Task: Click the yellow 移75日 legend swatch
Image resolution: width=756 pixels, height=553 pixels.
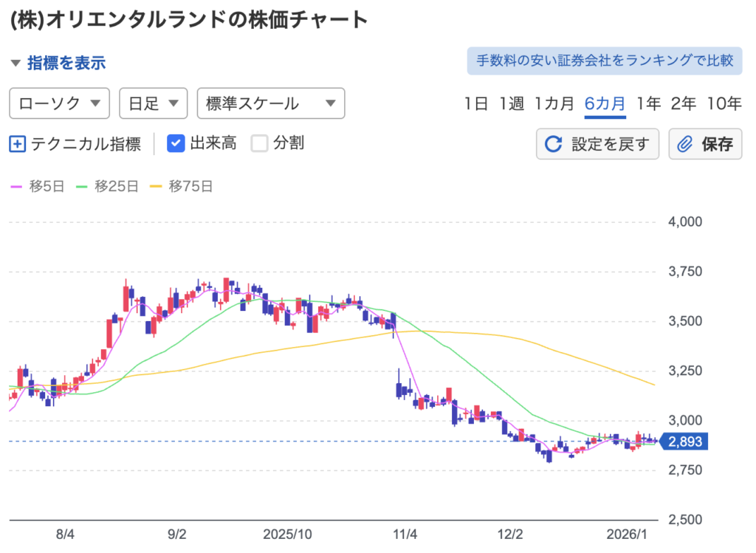Action: coord(156,187)
